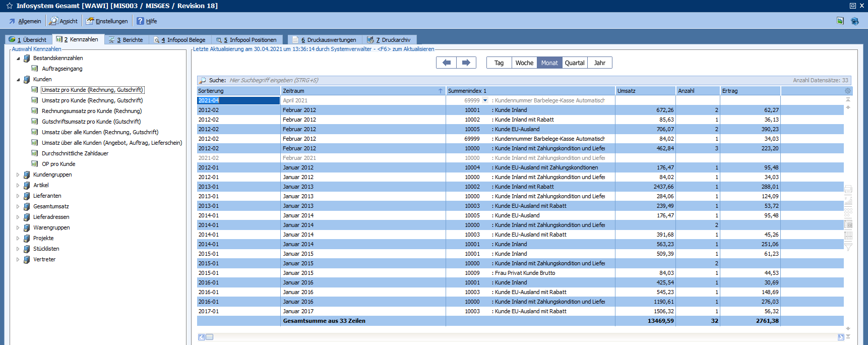868x345 pixels.
Task: Click the search field above the table
Action: click(x=353, y=80)
